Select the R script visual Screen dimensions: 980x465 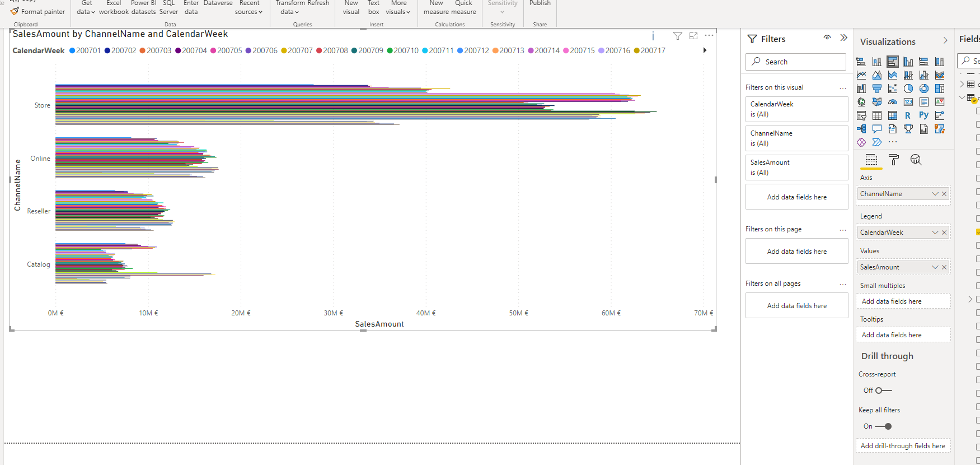pos(908,115)
